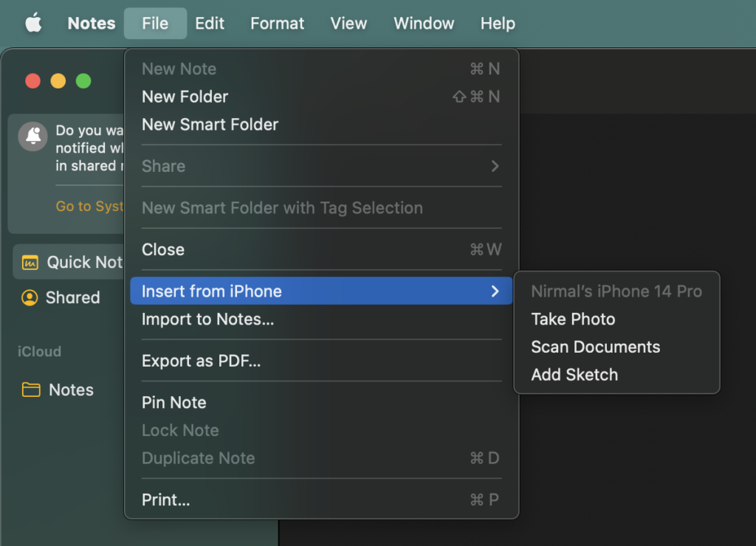Click the green full screen button
This screenshot has width=756, height=546.
pyautogui.click(x=83, y=81)
